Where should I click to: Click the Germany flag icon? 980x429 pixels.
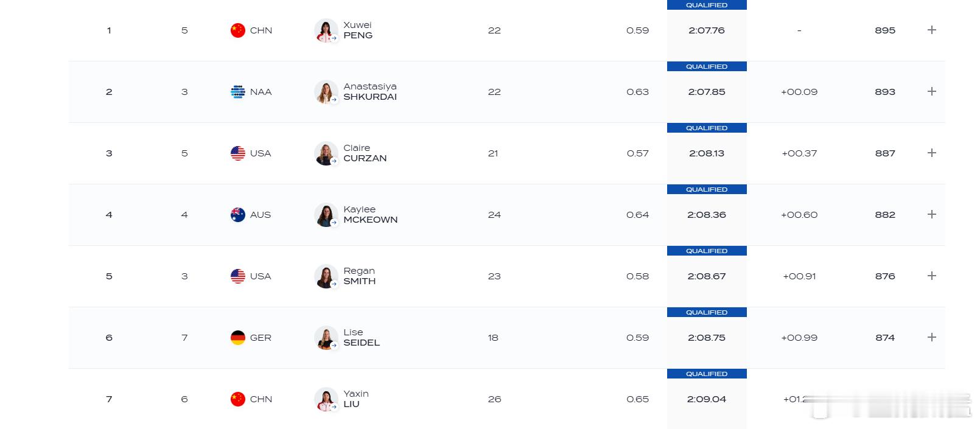pos(238,338)
